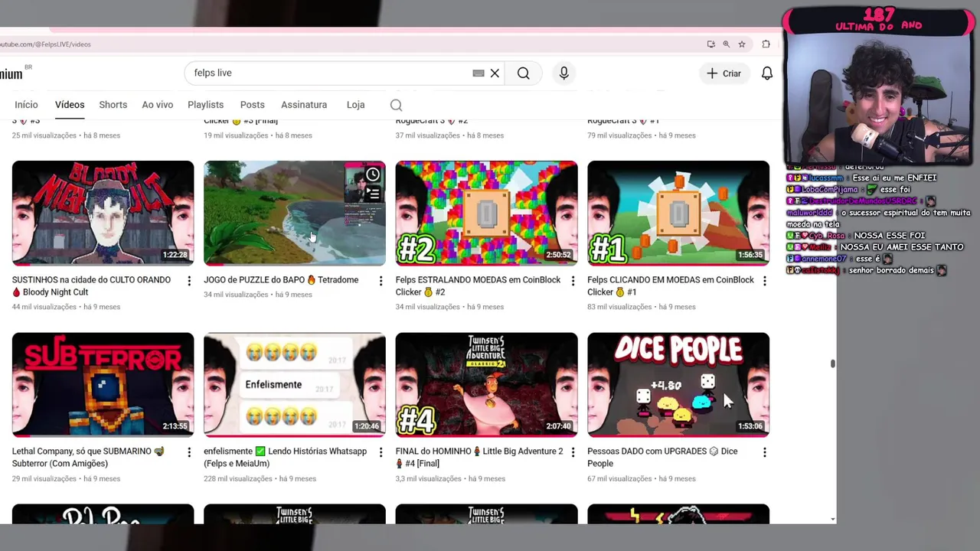Open Bloody Night Cult video thumbnail

click(x=103, y=213)
